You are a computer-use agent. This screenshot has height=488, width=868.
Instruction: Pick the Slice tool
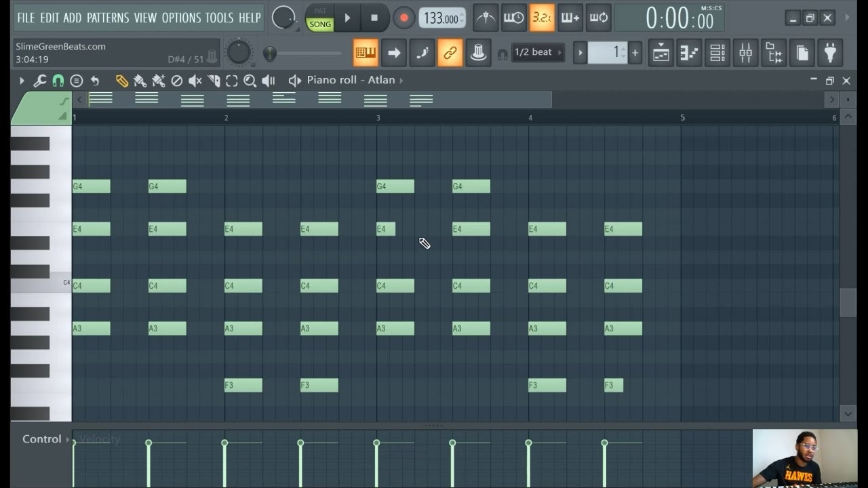(x=214, y=80)
